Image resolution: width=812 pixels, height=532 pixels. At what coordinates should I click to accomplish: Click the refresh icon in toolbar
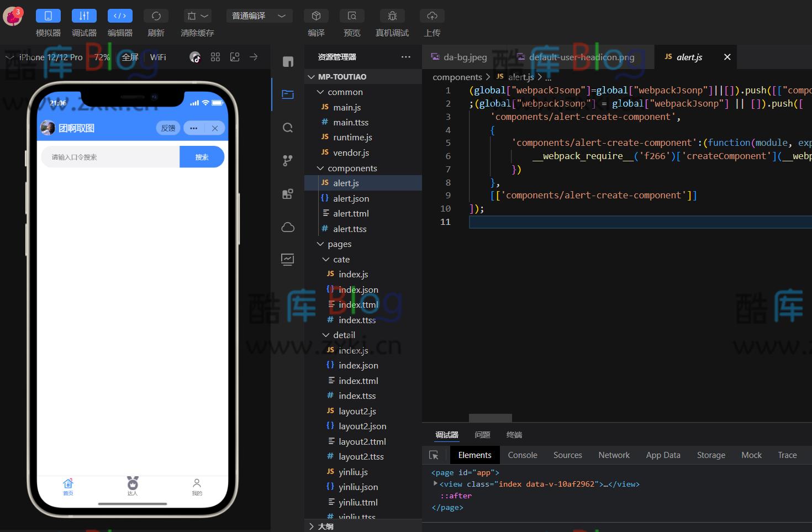(156, 16)
